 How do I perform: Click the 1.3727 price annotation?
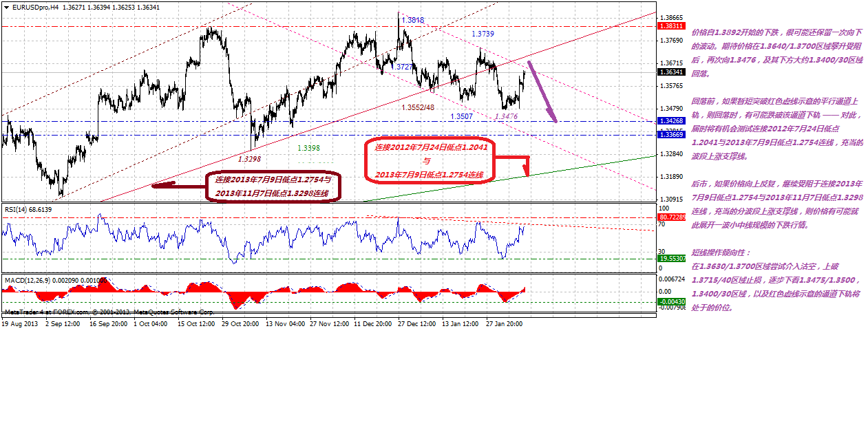(401, 67)
